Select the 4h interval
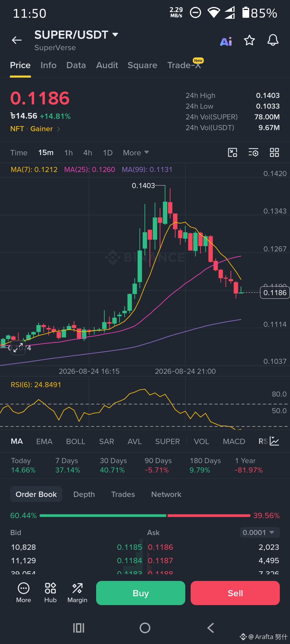The width and height of the screenshot is (290, 644). pos(88,153)
